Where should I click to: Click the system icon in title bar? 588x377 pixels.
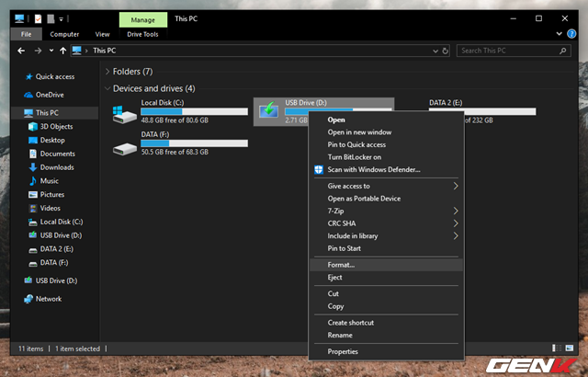[19, 18]
